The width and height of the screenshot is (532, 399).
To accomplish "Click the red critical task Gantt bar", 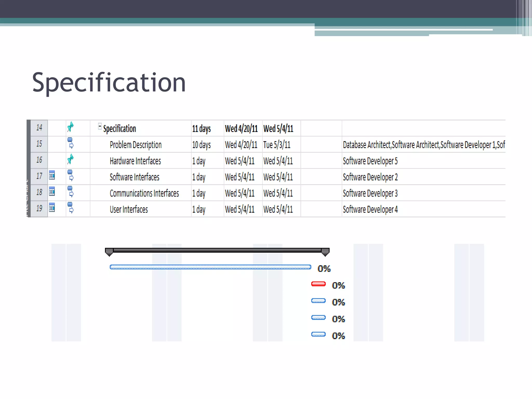I will (x=318, y=284).
